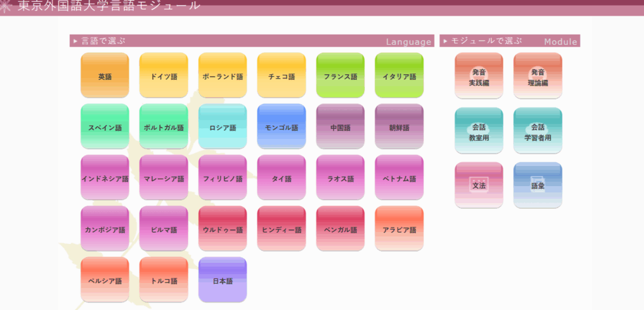Click the ベトナム語 tile

399,177
